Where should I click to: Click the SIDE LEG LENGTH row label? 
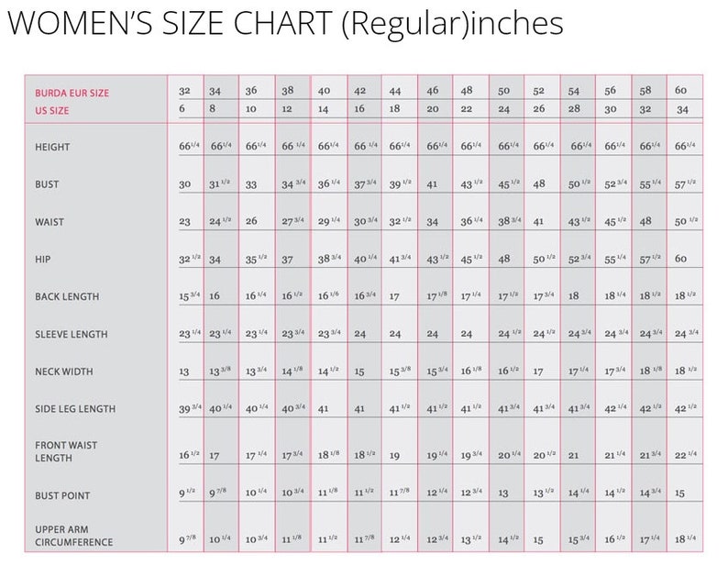pyautogui.click(x=75, y=409)
